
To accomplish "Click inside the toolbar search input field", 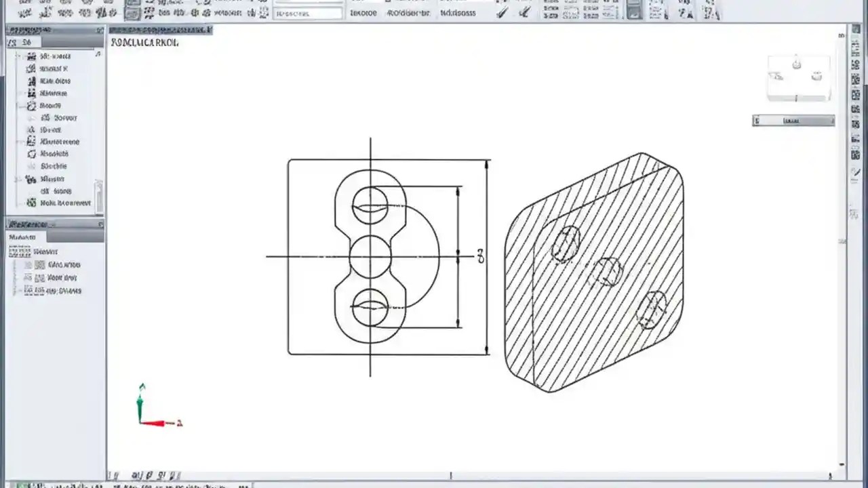I will 309,12.
